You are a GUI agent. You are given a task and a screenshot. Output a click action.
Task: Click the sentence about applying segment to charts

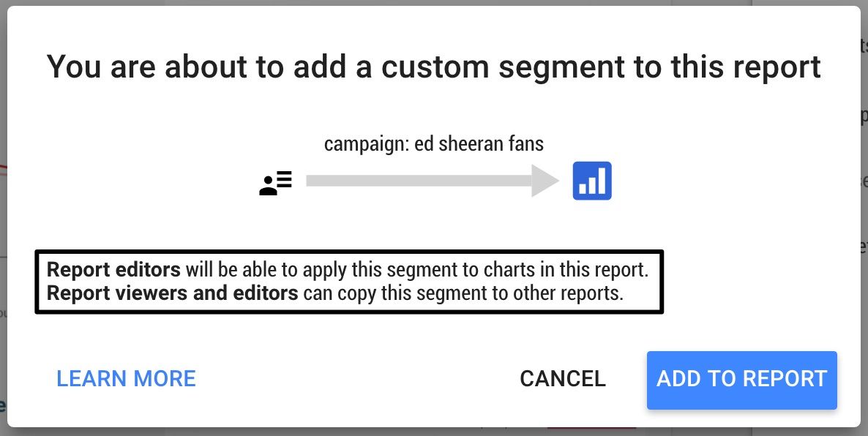click(x=348, y=270)
